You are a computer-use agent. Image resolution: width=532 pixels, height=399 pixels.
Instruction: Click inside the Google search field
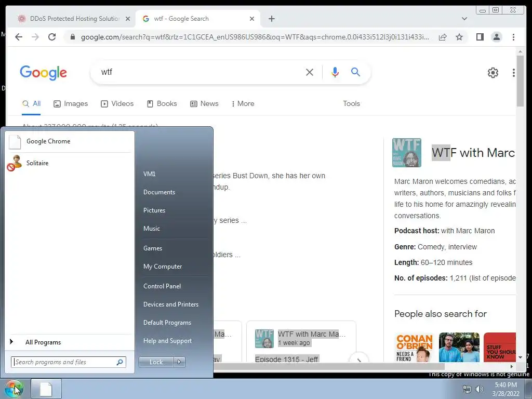200,72
